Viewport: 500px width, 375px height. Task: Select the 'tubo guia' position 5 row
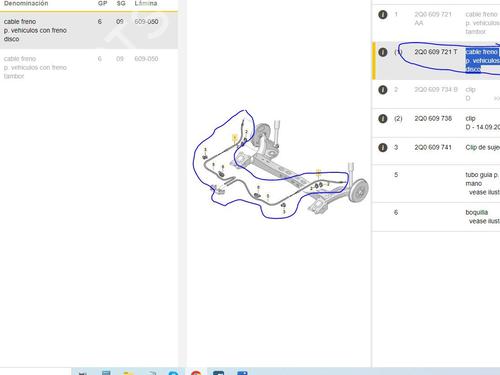[x=436, y=183]
